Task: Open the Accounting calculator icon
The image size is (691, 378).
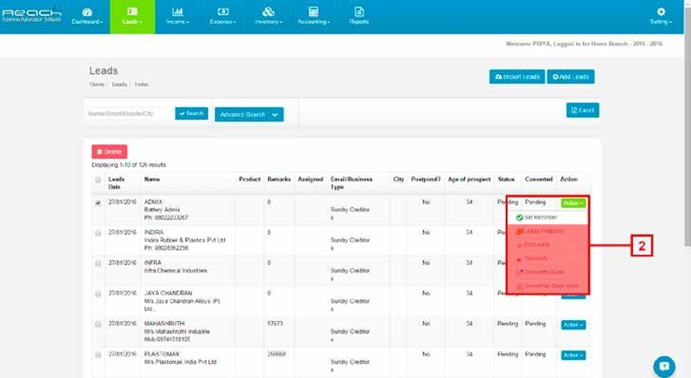Action: pyautogui.click(x=313, y=12)
